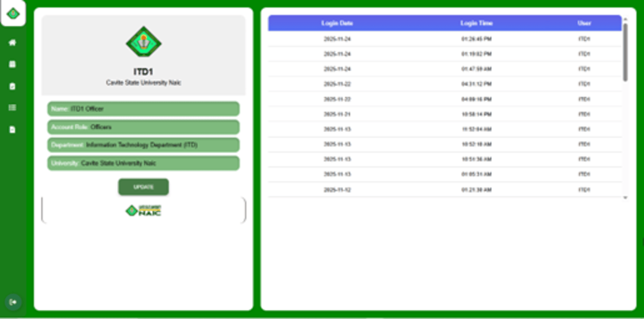Viewport: 644px width, 319px height.
Task: Click subtitle Cavite State University Naic under ITD1
Action: (x=144, y=83)
